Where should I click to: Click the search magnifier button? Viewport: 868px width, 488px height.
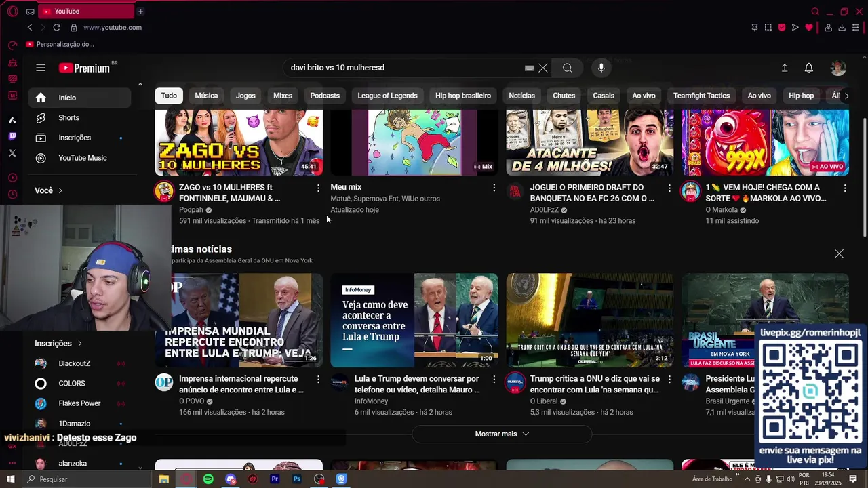tap(568, 68)
